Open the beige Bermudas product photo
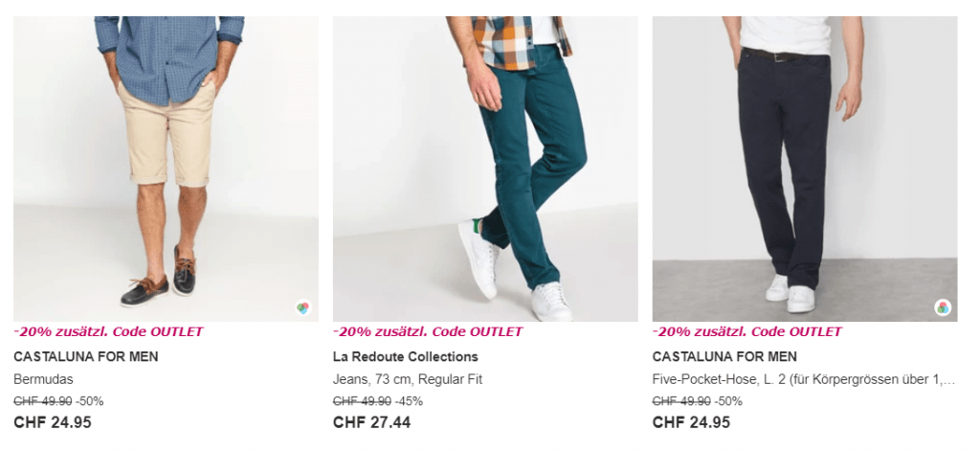Image resolution: width=980 pixels, height=453 pixels. coord(166,168)
